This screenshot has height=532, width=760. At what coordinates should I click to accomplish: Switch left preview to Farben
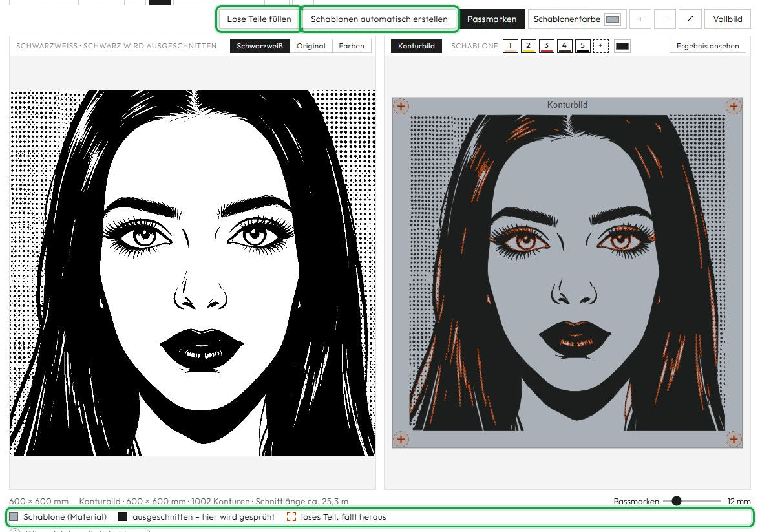pos(352,46)
